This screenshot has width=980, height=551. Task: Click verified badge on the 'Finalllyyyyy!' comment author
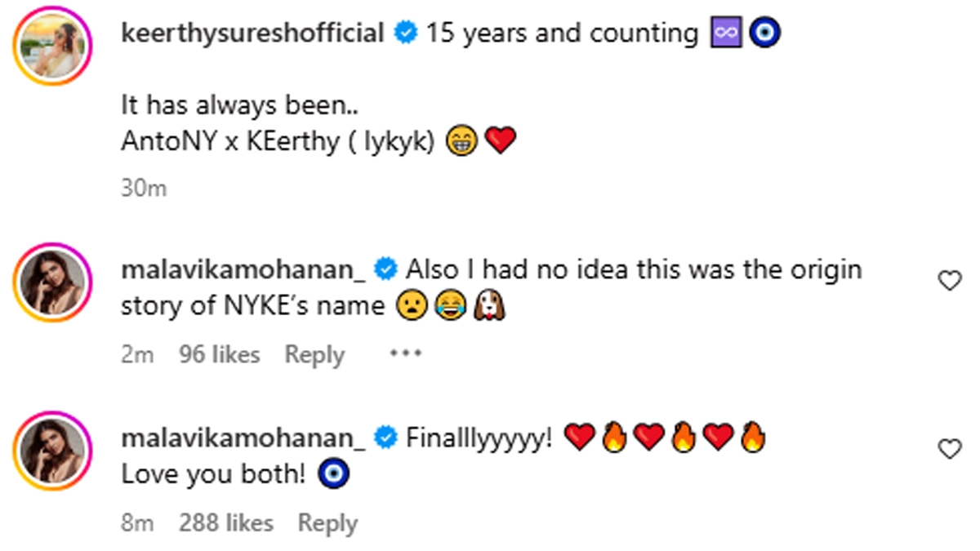tap(385, 438)
